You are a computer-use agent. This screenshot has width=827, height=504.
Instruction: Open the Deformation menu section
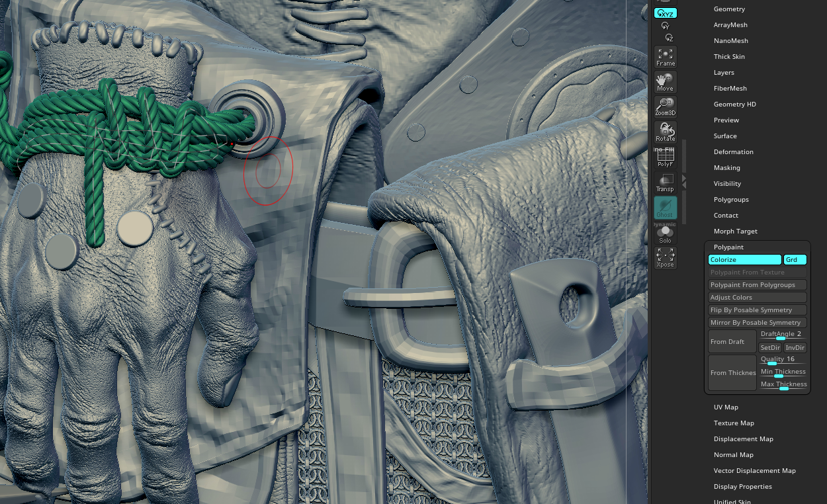[734, 152]
